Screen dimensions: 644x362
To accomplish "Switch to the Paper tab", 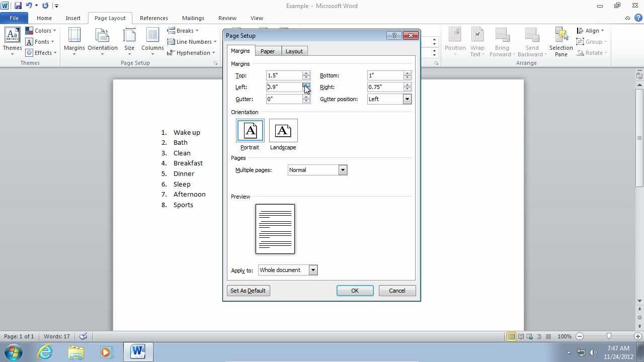I will pos(268,51).
